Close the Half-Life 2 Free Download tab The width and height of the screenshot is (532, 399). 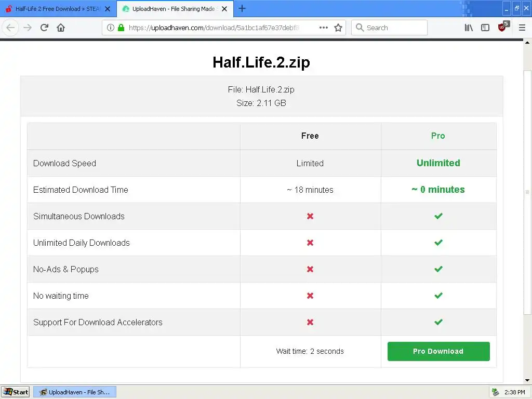pyautogui.click(x=108, y=9)
